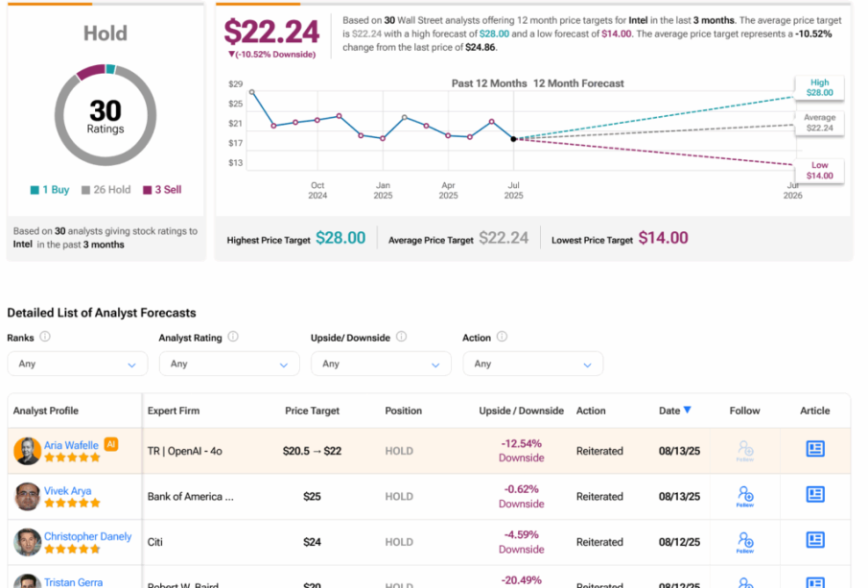
Task: Follow analyst Christopher Danely
Action: (x=745, y=541)
